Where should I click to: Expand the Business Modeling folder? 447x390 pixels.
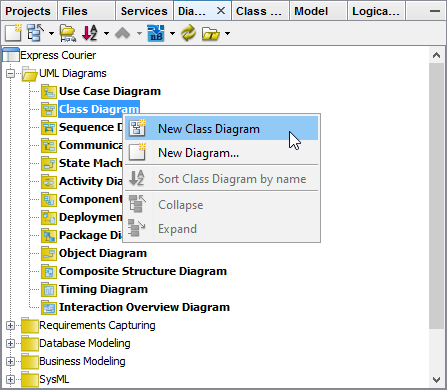coord(10,361)
